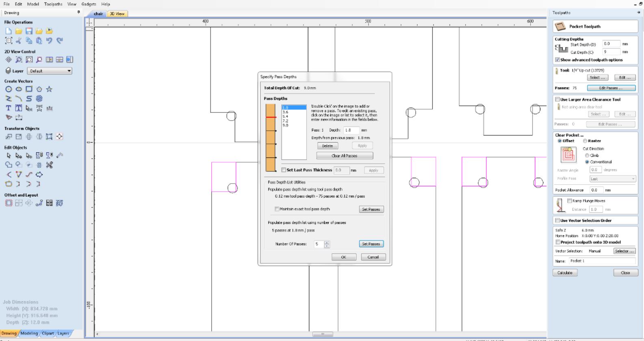
Task: Switch to the Layers tab
Action: coord(63,333)
